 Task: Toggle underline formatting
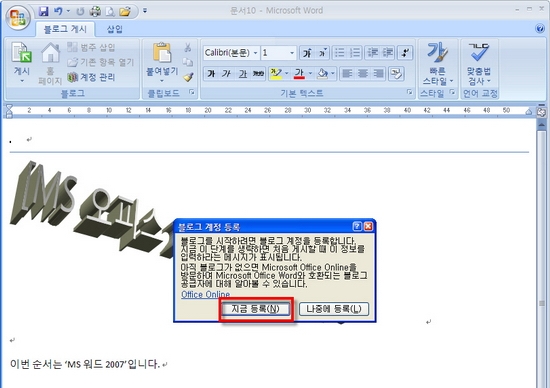click(243, 74)
